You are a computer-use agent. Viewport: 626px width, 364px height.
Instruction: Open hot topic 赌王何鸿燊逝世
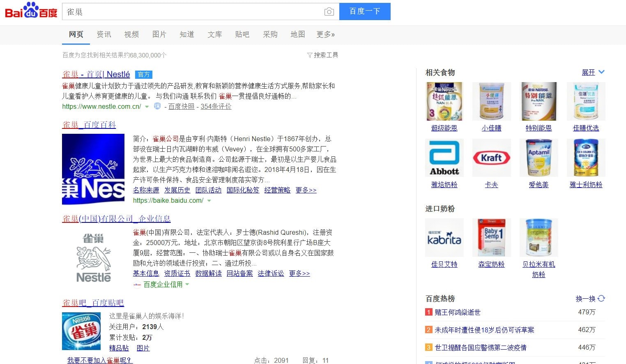(x=457, y=312)
